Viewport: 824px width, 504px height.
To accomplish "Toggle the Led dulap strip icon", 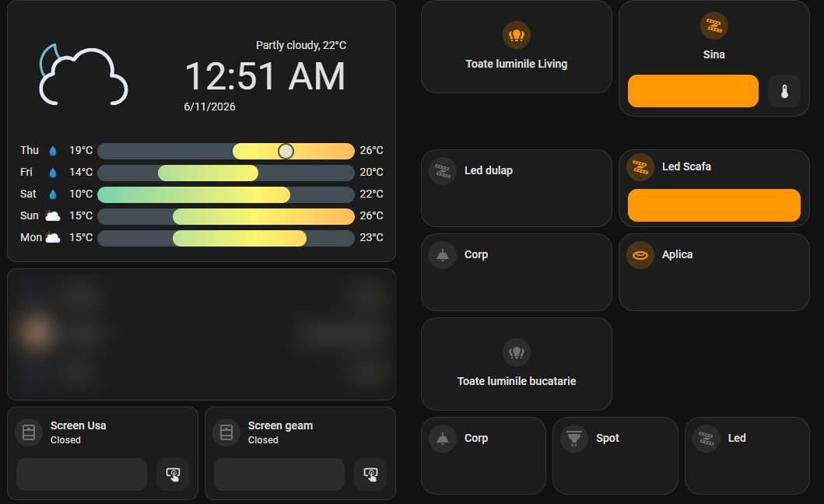I will pos(443,171).
